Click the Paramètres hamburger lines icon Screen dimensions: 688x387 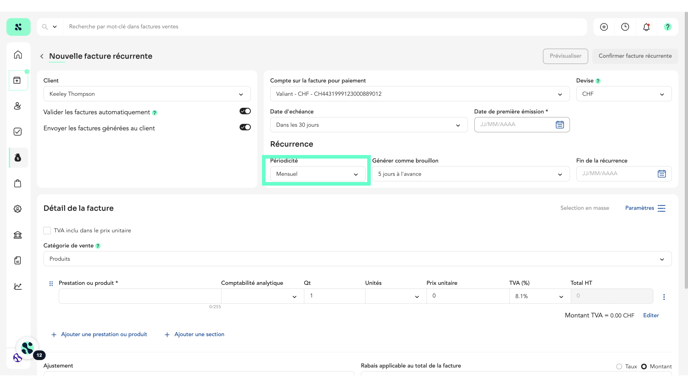tap(661, 208)
